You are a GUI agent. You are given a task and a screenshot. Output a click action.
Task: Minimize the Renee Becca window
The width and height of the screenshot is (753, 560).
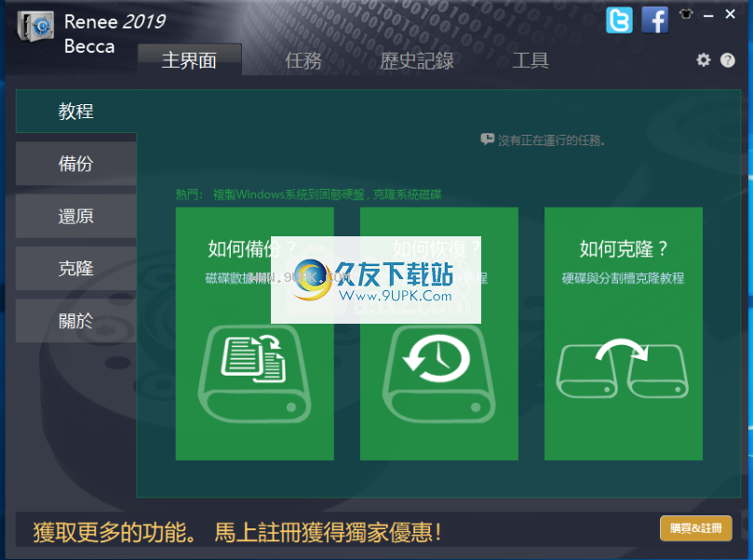[708, 16]
